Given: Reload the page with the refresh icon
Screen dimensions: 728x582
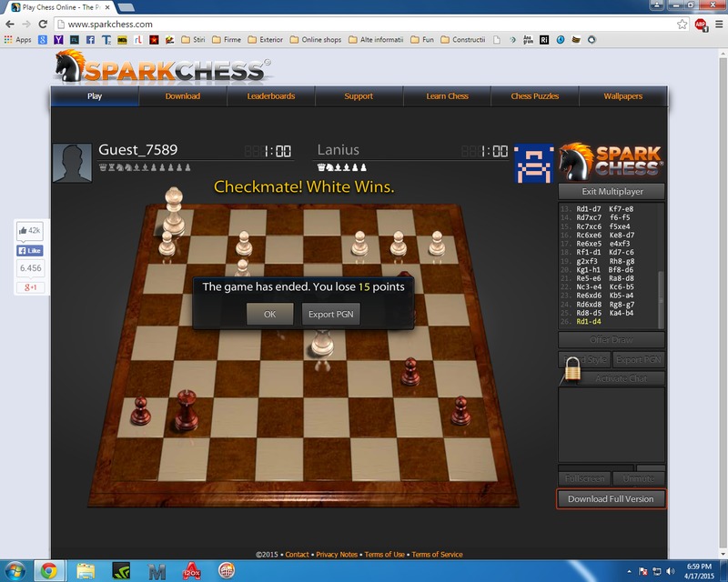Looking at the screenshot, I should 43,25.
